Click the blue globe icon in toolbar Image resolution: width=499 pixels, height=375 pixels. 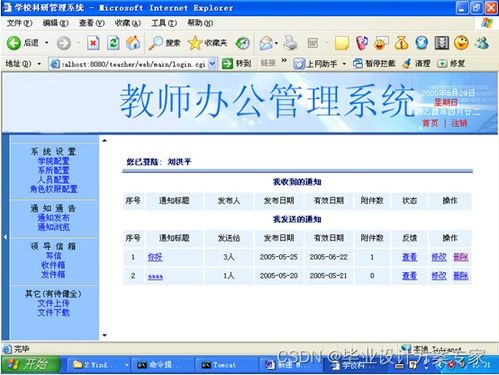pyautogui.click(x=421, y=43)
